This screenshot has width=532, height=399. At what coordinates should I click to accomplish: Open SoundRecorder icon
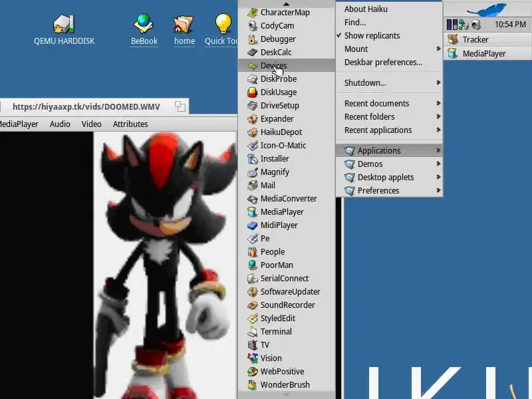coord(253,305)
